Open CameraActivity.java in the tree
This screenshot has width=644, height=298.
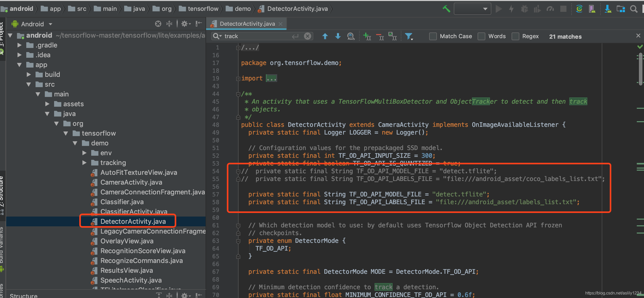pyautogui.click(x=131, y=182)
